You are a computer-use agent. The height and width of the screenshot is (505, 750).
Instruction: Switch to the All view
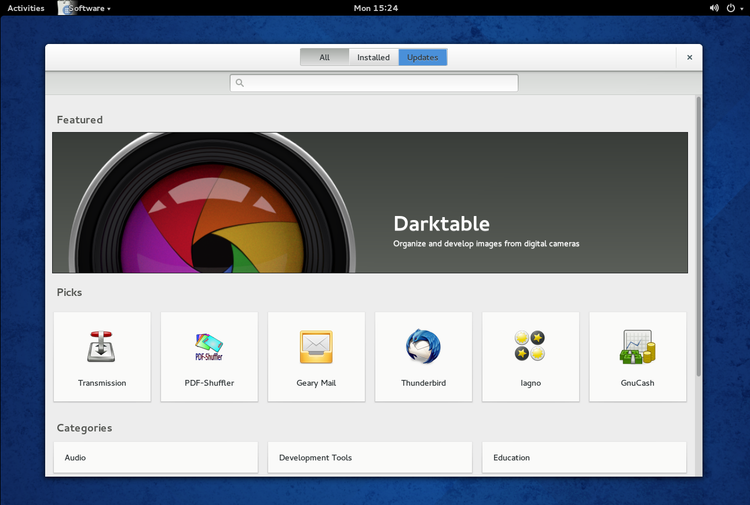324,57
